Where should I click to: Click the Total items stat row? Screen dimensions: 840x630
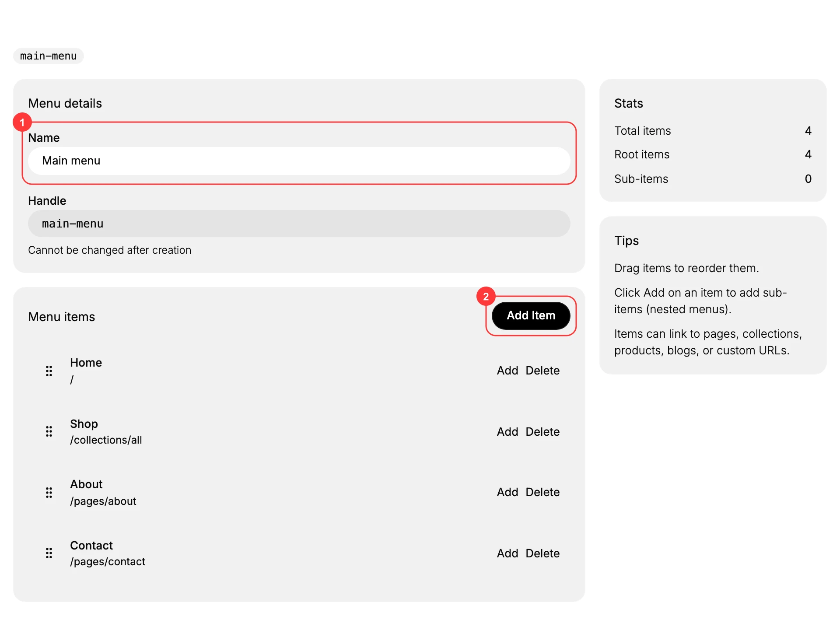click(x=713, y=131)
